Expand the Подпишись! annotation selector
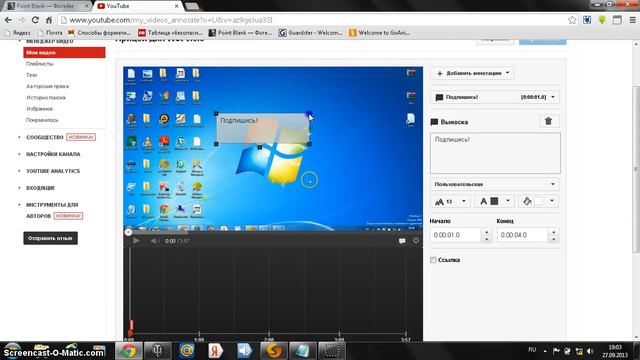The image size is (640, 360). [495, 97]
